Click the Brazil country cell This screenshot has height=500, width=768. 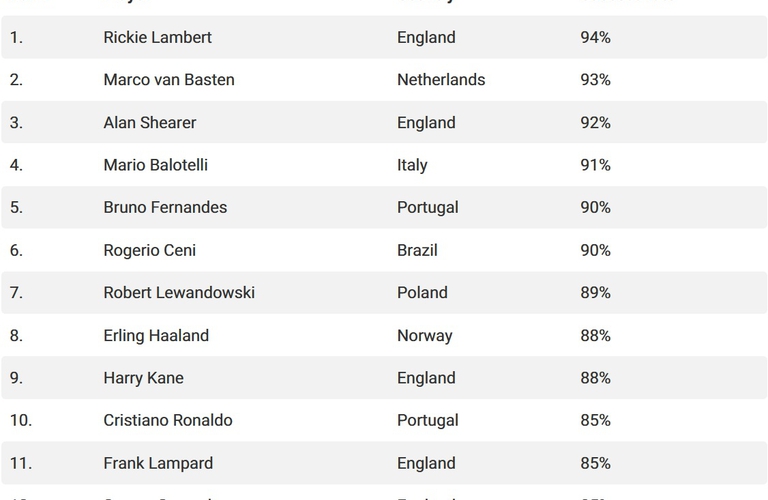point(417,250)
